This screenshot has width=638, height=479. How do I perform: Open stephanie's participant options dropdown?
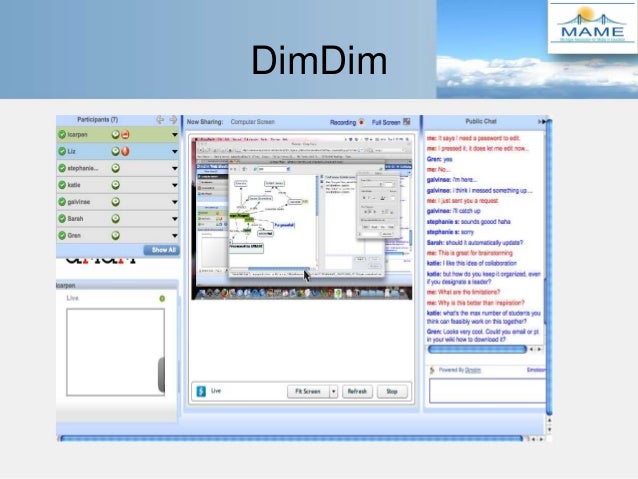click(x=175, y=168)
